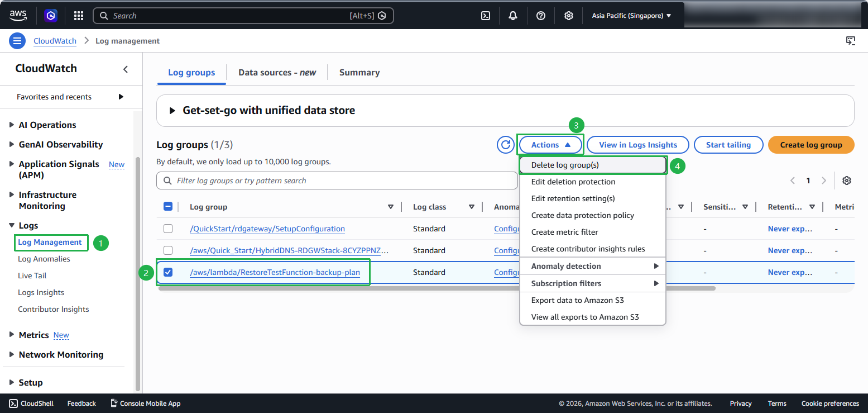Choose Edit retention setting(s)
868x413 pixels.
(593, 198)
